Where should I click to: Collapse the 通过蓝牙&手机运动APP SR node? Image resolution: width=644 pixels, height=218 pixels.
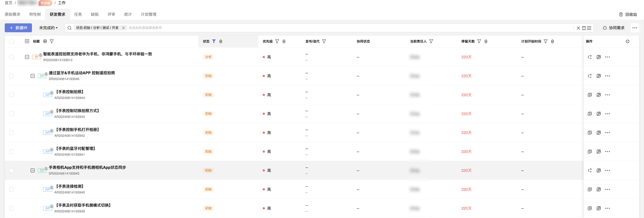click(x=33, y=76)
